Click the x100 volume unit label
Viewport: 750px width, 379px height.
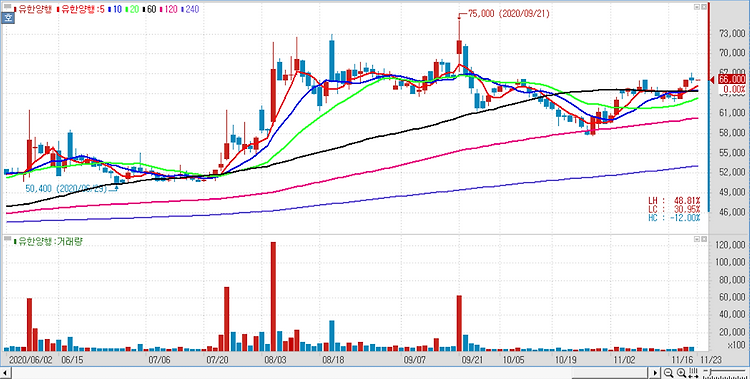tap(737, 345)
